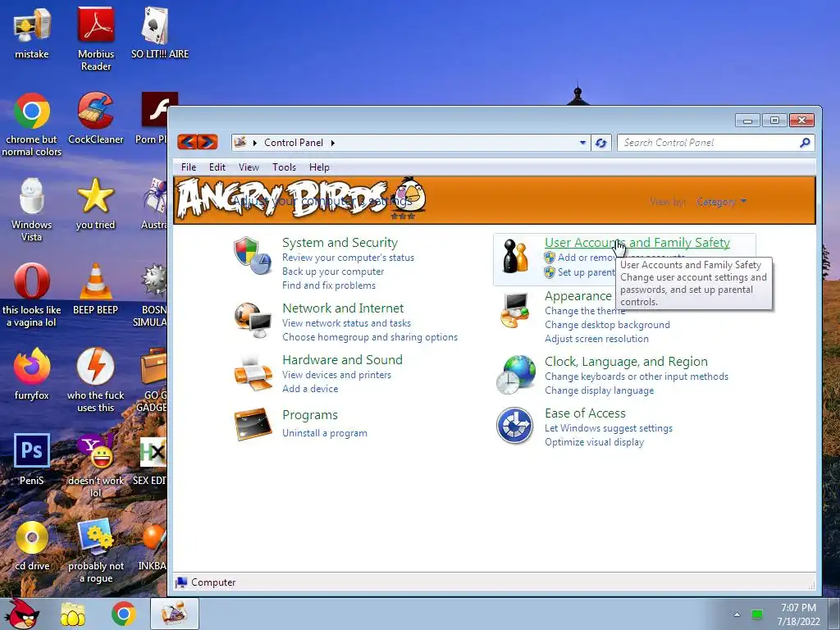Select the 'cd drive' desktop icon
Screen dimensions: 840x630
tap(32, 546)
